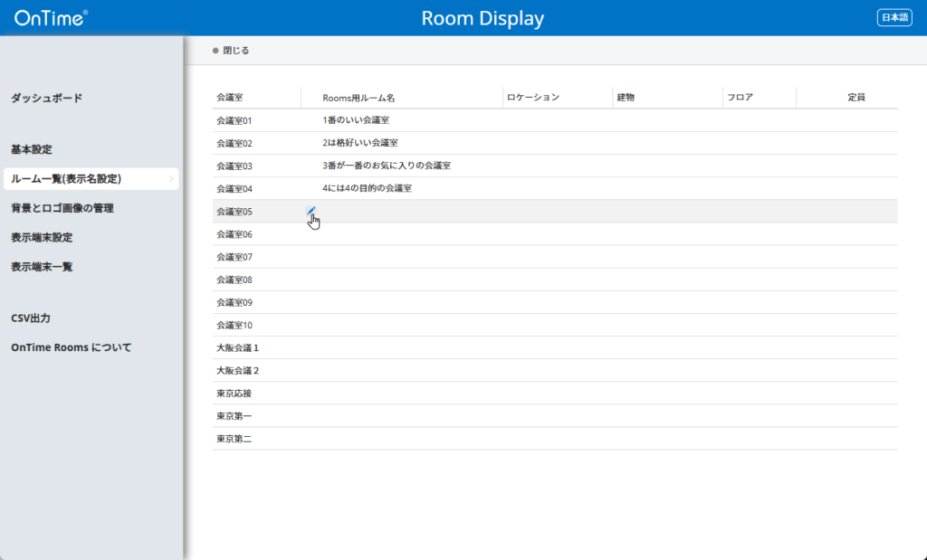Open 背景とロゴ画像の管理 page
Viewport: 927px width, 560px height.
click(62, 208)
